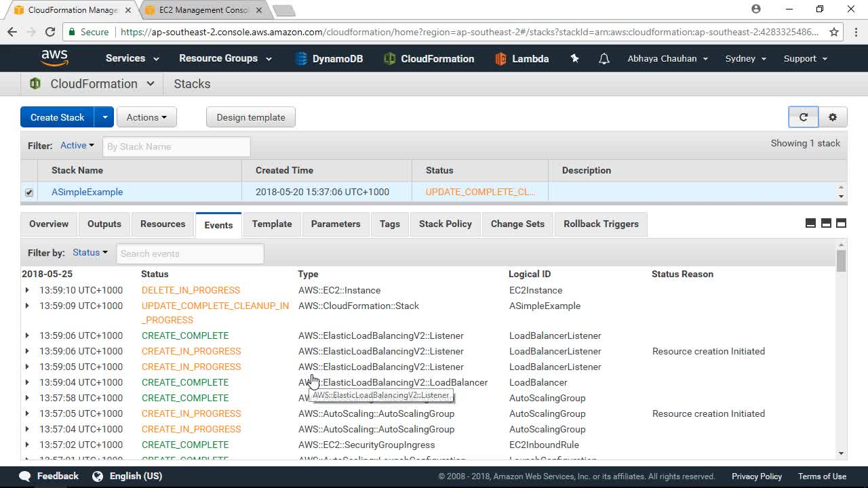The height and width of the screenshot is (488, 868).
Task: Open the Resource Groups dropdown
Action: pos(225,58)
